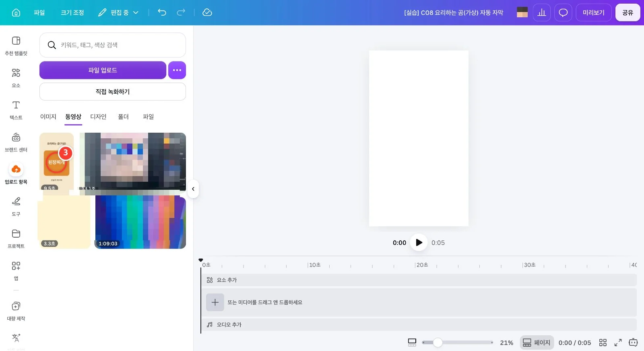Toggle timeline thumbnail view icon
Viewport: 644px width, 351px height.
click(412, 343)
